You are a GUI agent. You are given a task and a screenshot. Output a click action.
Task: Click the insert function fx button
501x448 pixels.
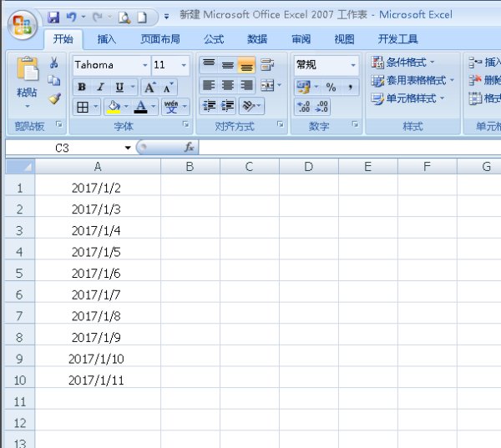click(x=190, y=148)
